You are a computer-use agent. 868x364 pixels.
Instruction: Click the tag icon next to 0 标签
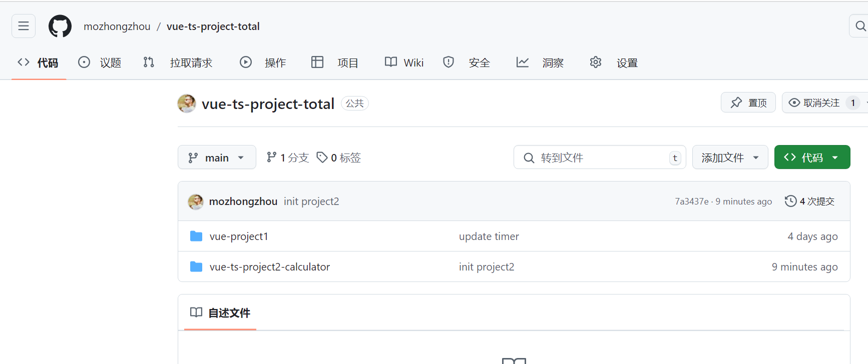pyautogui.click(x=322, y=157)
